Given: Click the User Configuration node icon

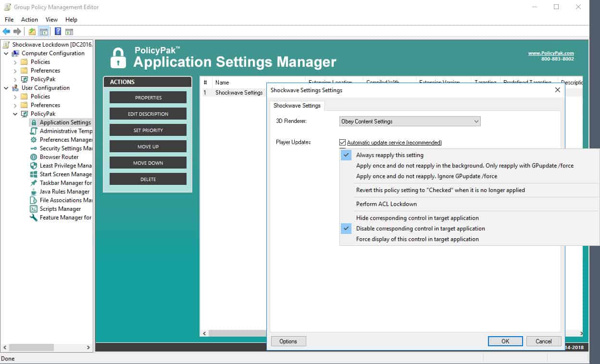Looking at the screenshot, I should 16,88.
